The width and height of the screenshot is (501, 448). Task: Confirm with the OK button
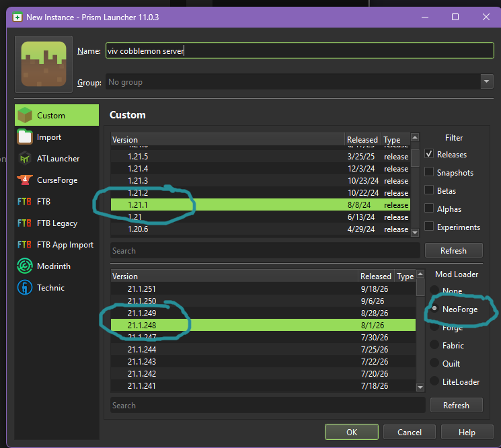tap(352, 432)
